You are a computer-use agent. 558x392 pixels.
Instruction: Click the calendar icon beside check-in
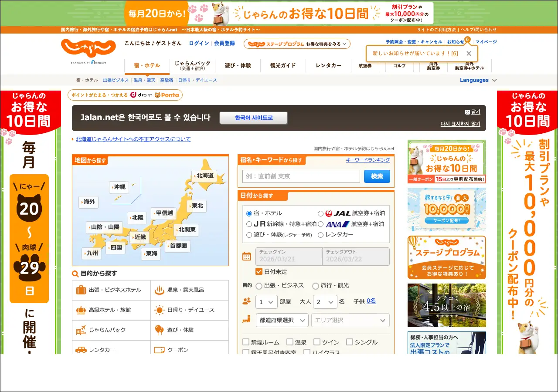[x=247, y=256]
